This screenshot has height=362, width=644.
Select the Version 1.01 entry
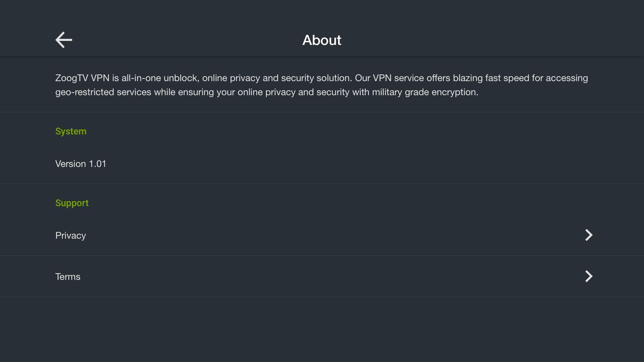pos(80,164)
